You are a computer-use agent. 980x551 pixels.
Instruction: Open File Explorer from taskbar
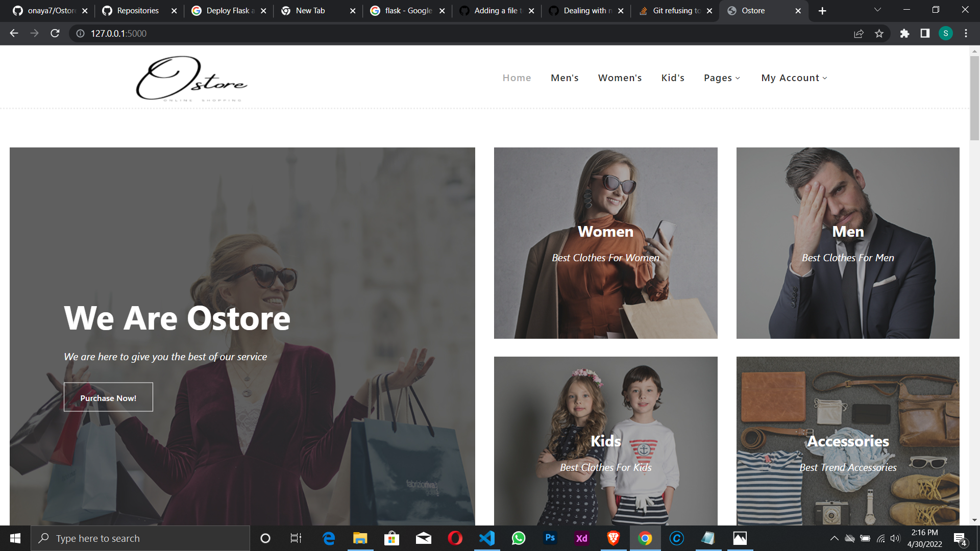[x=360, y=538]
